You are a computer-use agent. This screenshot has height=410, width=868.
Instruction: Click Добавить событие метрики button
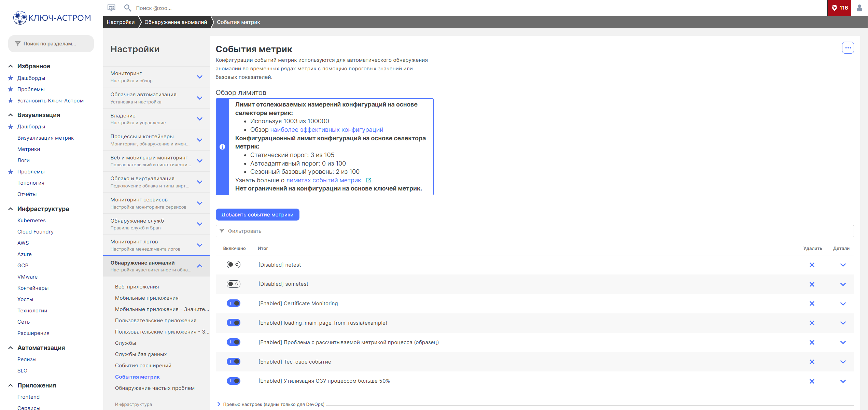(x=257, y=215)
